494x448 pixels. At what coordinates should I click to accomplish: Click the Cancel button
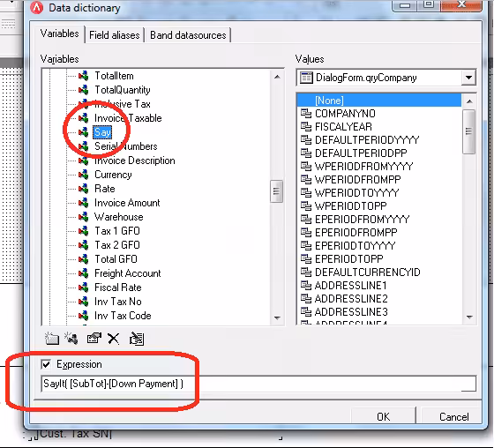click(453, 416)
